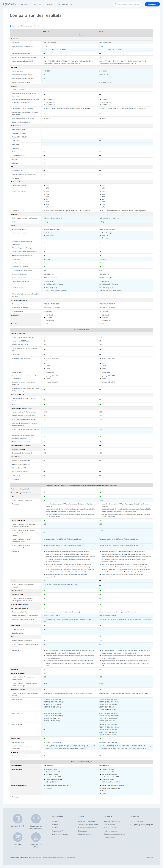The image size is (163, 868).
Task: Open the compatible add-on packages list link
Action: [x=89, y=485]
